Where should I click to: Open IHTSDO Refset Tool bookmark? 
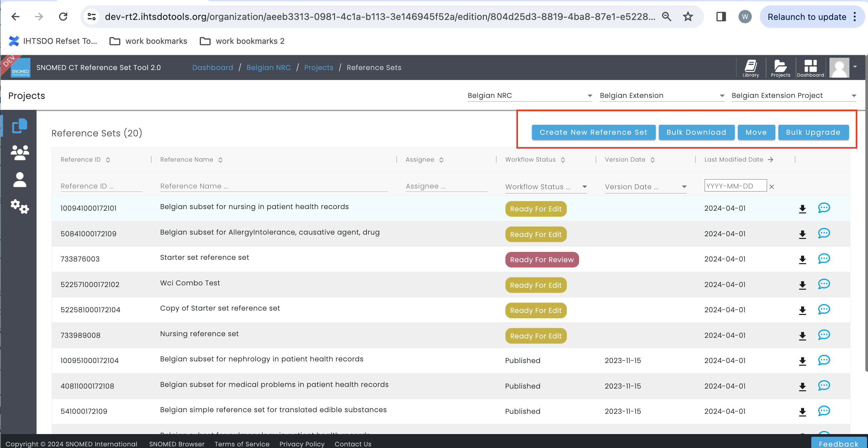coord(52,41)
